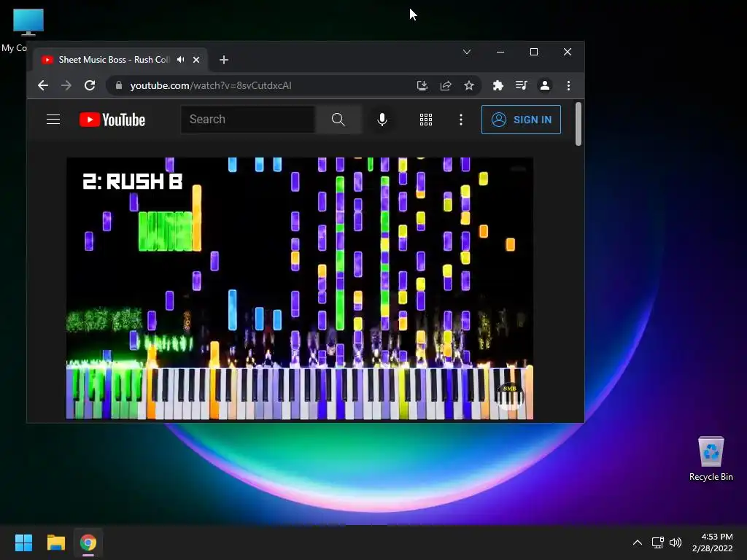Reload the YouTube page
The height and width of the screenshot is (560, 747).
(x=90, y=86)
